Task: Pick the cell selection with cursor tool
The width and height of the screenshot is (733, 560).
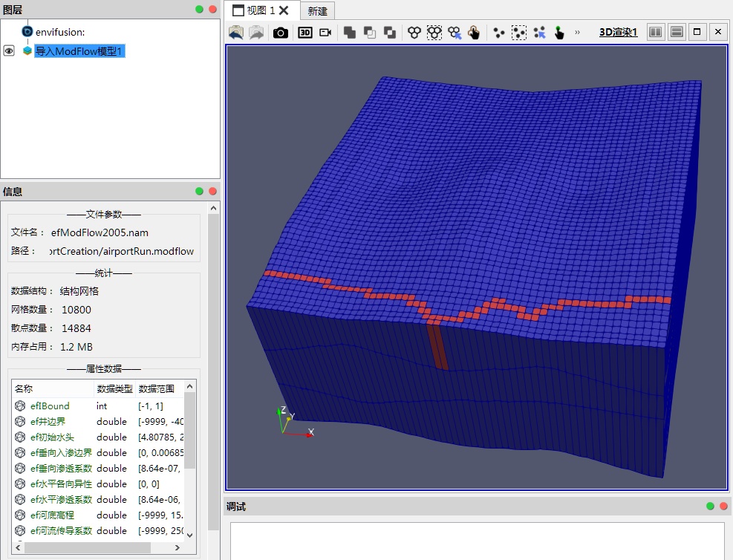Action: click(x=455, y=32)
